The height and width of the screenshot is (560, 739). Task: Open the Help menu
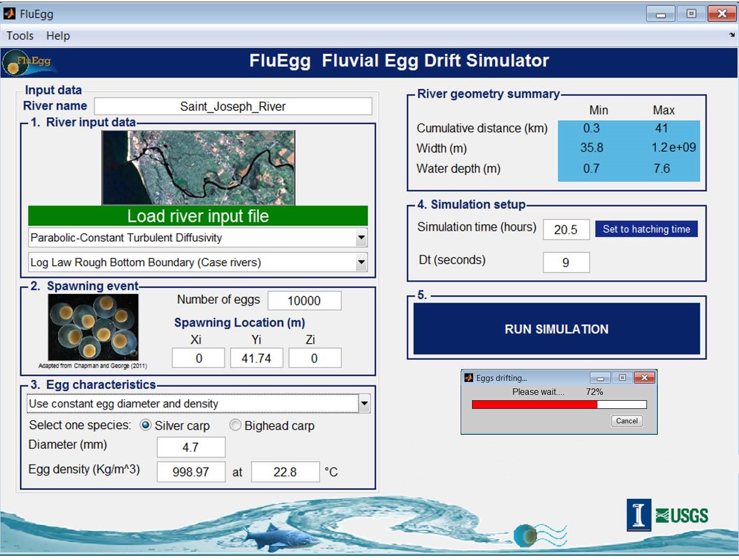tap(58, 36)
